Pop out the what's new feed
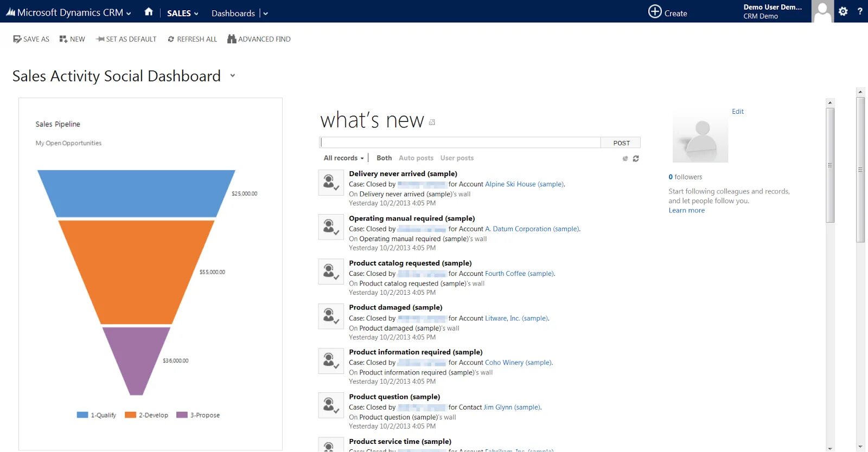868x452 pixels. click(432, 122)
